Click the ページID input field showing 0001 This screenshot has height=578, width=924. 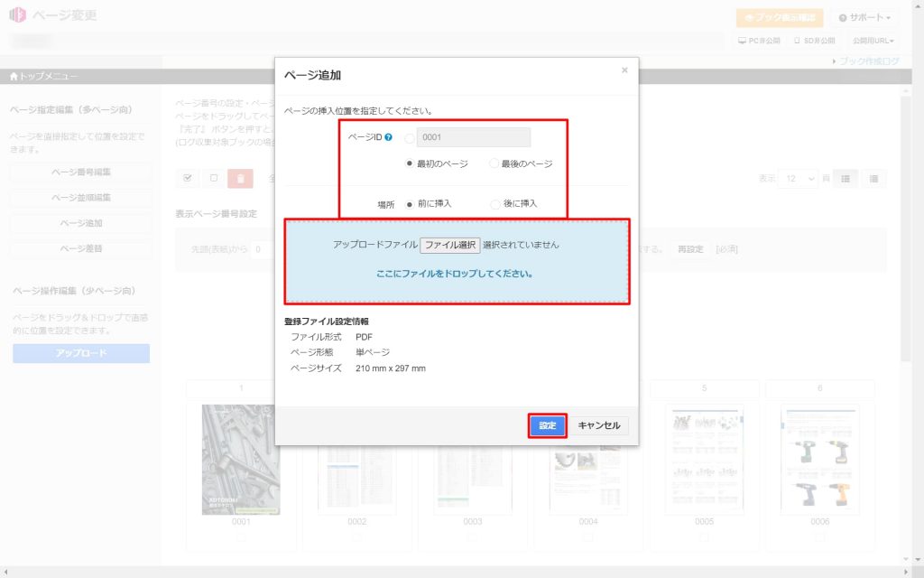[473, 138]
